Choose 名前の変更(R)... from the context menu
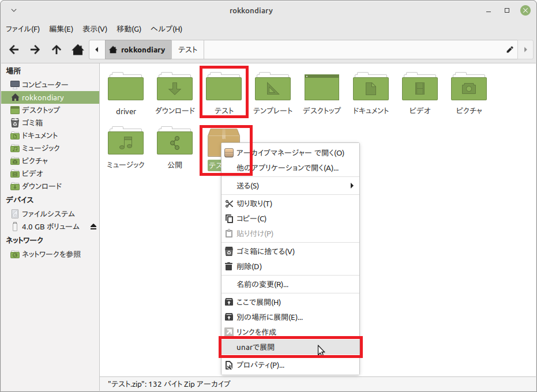 click(291, 285)
